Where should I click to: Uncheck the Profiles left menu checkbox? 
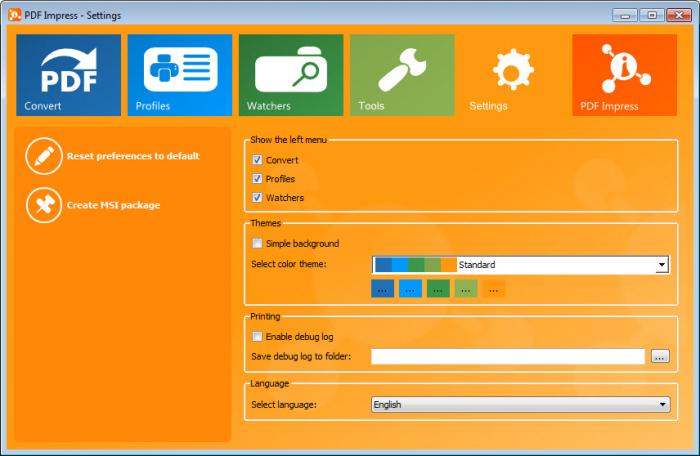pyautogui.click(x=257, y=179)
